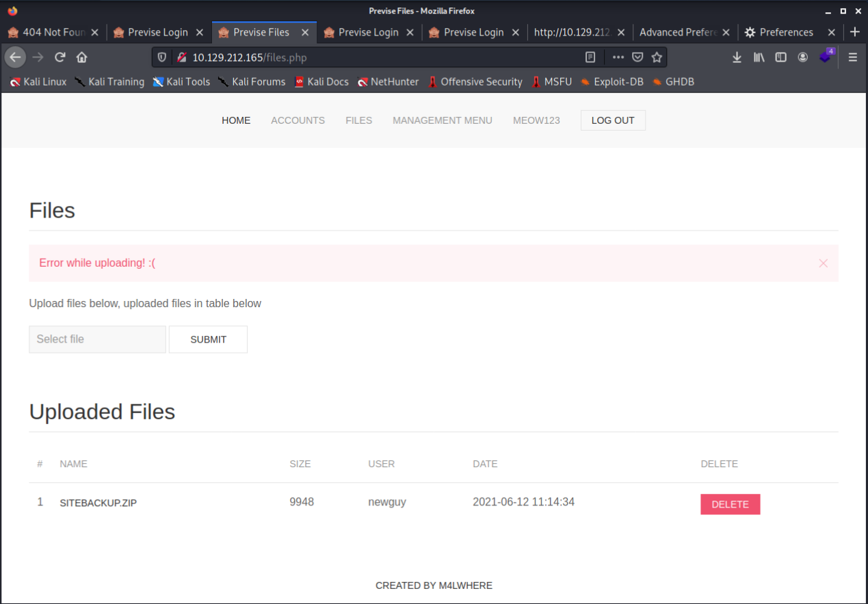Toggle Reader View icon in address bar
This screenshot has height=604, width=868.
tap(590, 57)
